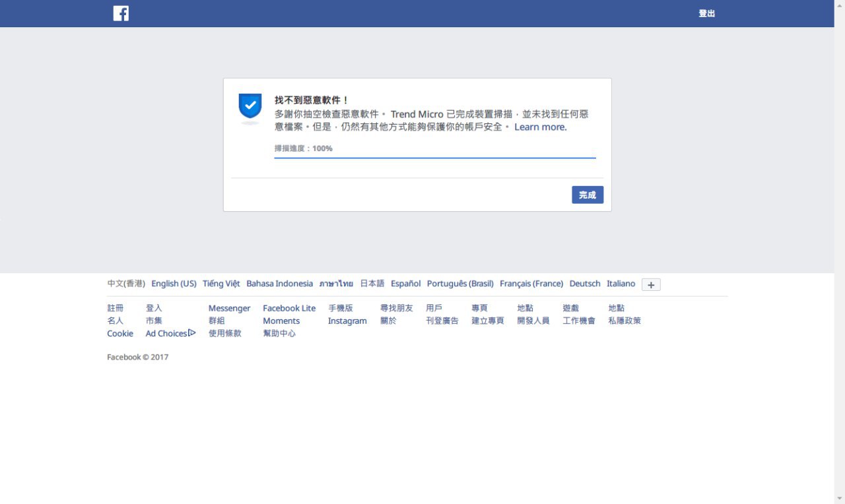Select Tiếng Việt language
Screen dimensions: 845x504
click(x=221, y=284)
